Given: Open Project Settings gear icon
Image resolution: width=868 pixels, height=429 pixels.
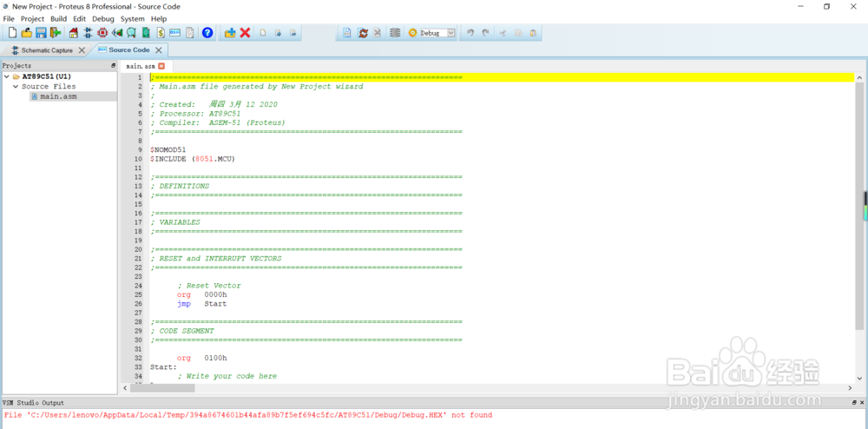Looking at the screenshot, I should click(x=412, y=33).
